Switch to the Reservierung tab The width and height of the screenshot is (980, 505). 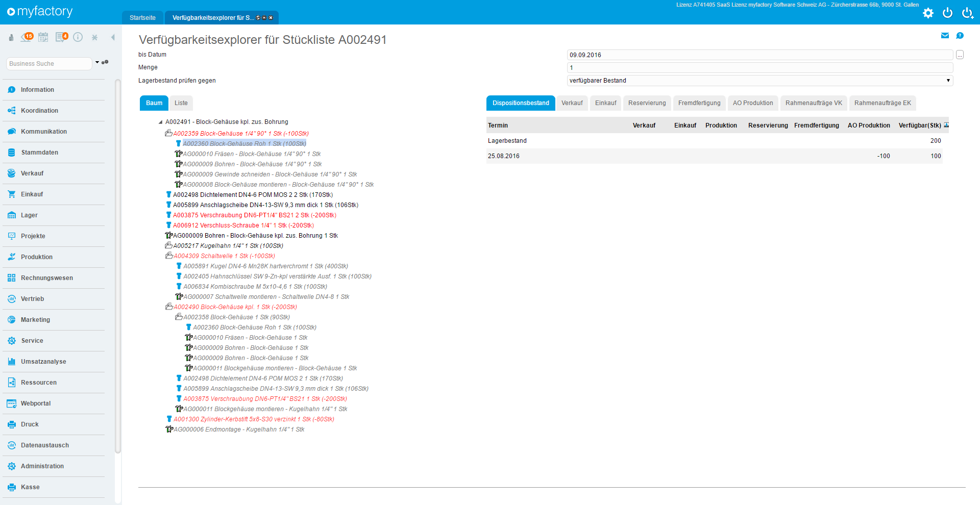point(647,103)
